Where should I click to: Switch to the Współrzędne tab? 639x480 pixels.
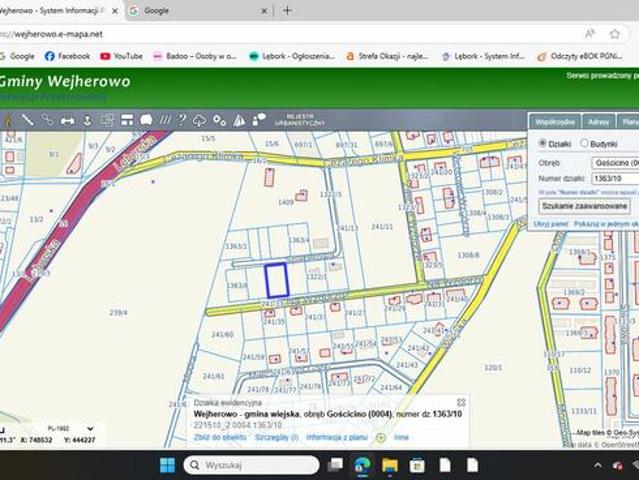[x=554, y=121]
